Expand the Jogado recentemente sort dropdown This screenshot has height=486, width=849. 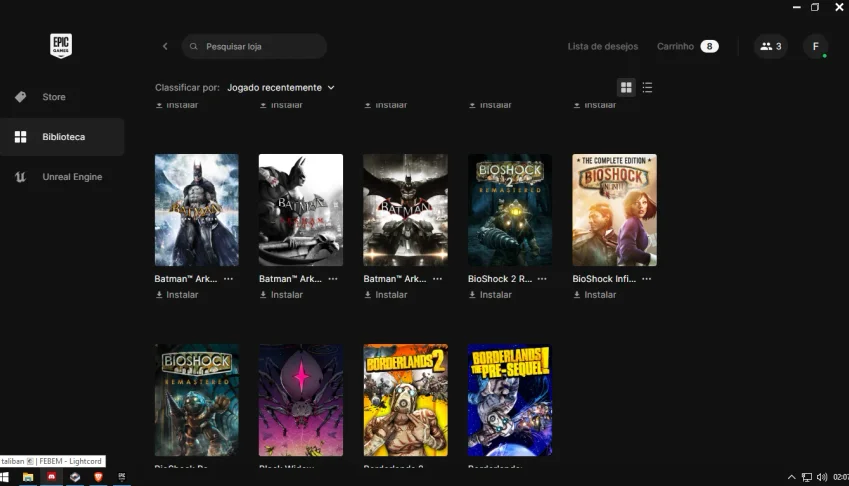[280, 88]
